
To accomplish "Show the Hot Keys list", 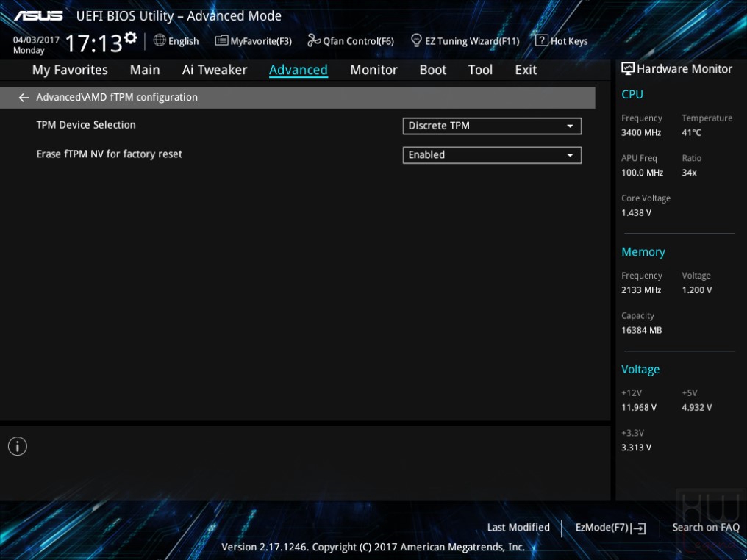I will (562, 41).
